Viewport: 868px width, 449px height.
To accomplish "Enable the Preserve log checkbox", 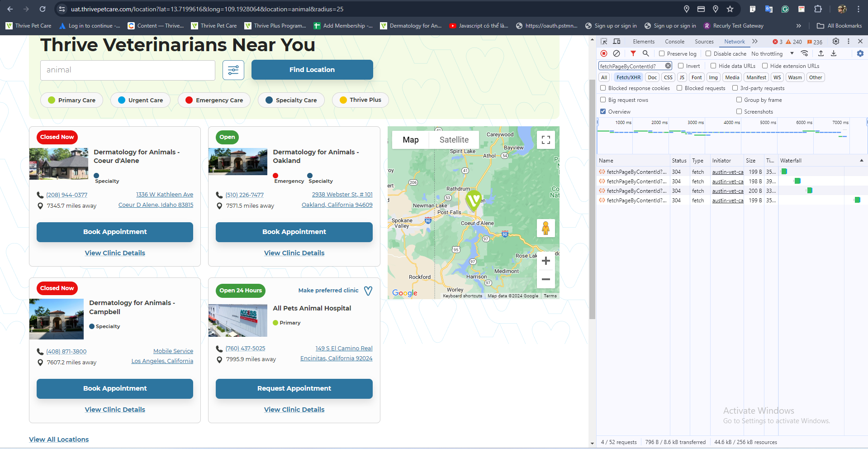I will click(662, 53).
